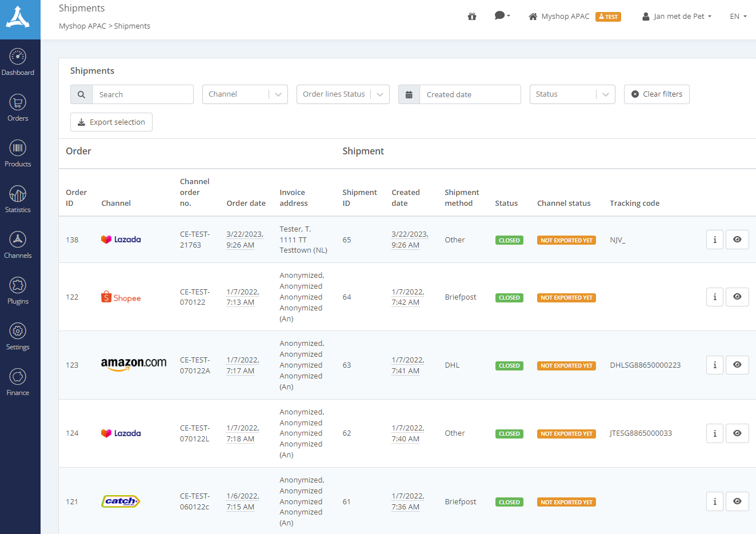Open the Channel filter dropdown

[x=245, y=94]
